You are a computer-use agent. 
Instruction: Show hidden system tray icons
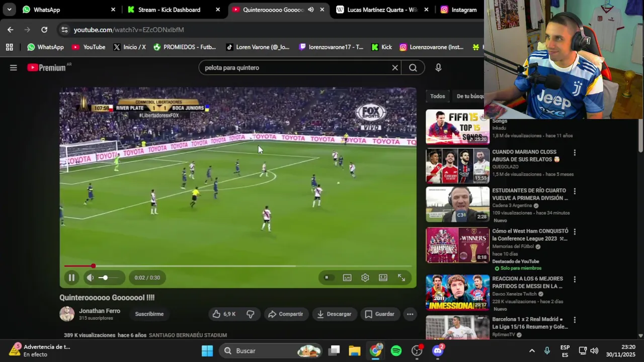click(532, 350)
